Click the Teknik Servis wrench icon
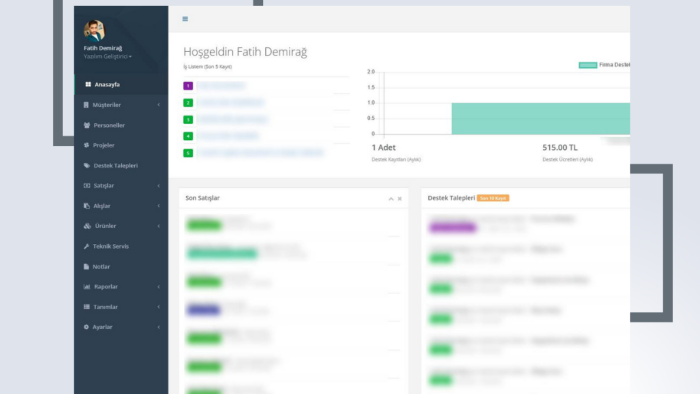 [x=86, y=246]
